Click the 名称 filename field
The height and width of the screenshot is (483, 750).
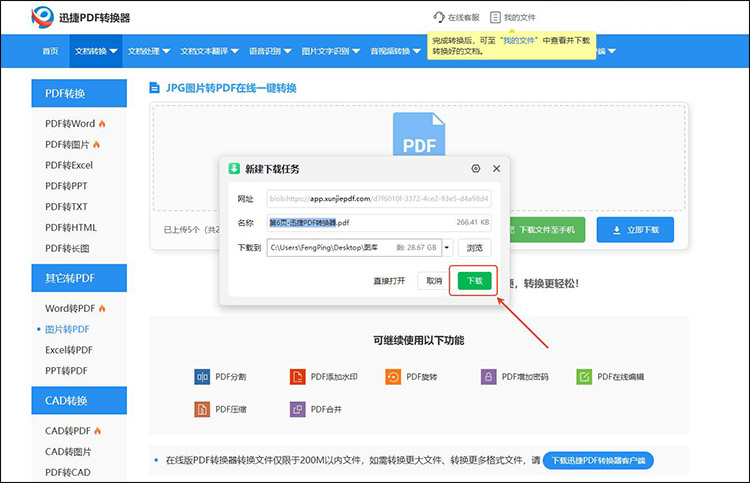[x=379, y=222]
